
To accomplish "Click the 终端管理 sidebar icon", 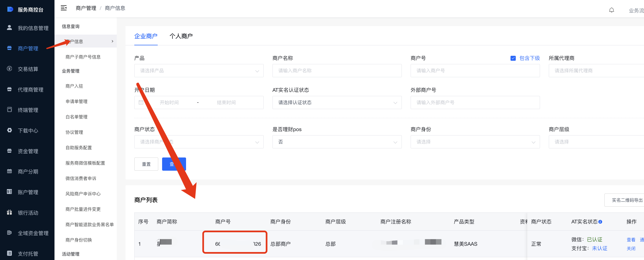I will [9, 110].
